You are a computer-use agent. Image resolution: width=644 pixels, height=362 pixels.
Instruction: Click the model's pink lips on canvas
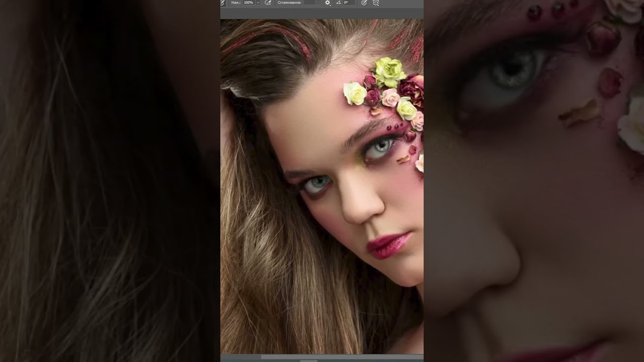(388, 245)
